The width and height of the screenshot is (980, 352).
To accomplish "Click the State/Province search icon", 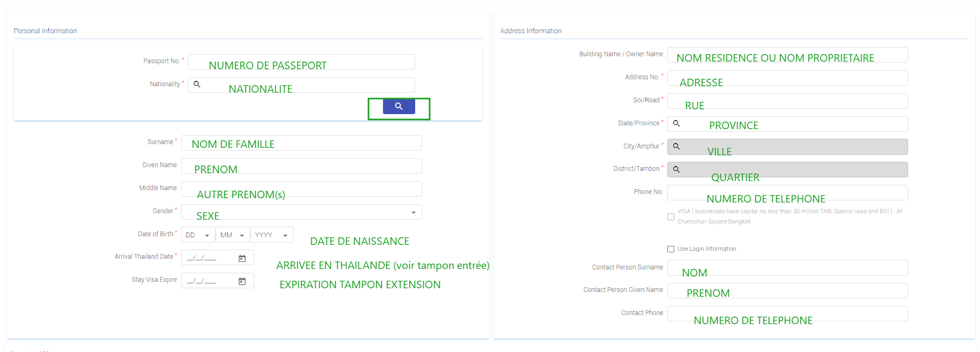I will 676,123.
